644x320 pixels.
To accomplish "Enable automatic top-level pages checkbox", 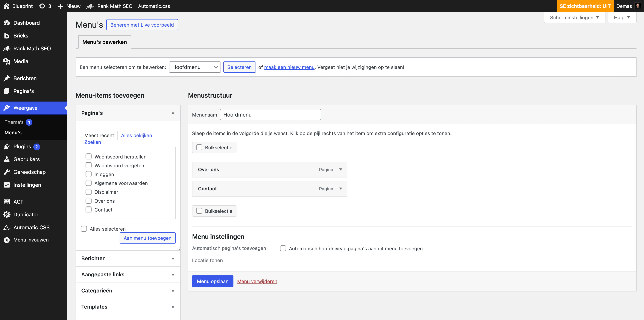I will pyautogui.click(x=283, y=248).
